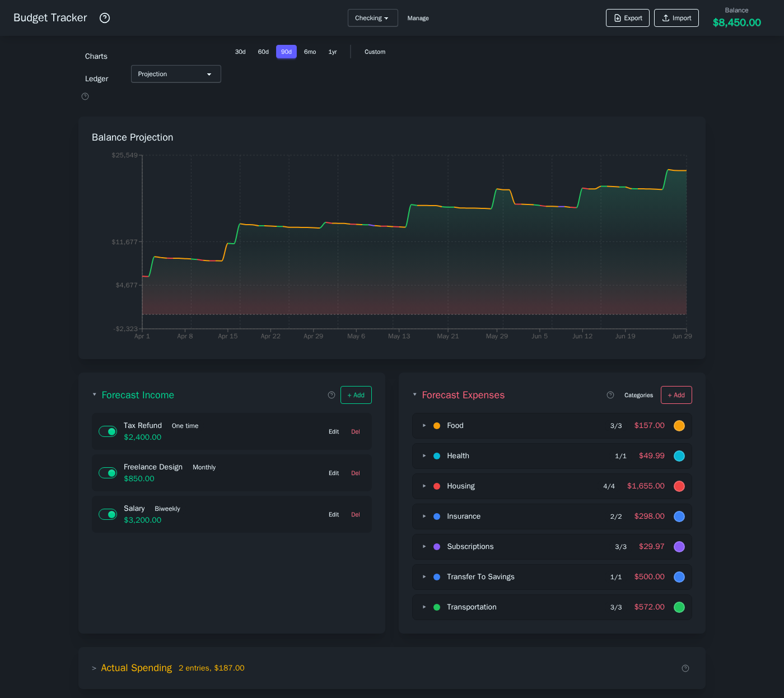The height and width of the screenshot is (698, 784).
Task: Expand the Actual Spending section
Action: coord(94,668)
